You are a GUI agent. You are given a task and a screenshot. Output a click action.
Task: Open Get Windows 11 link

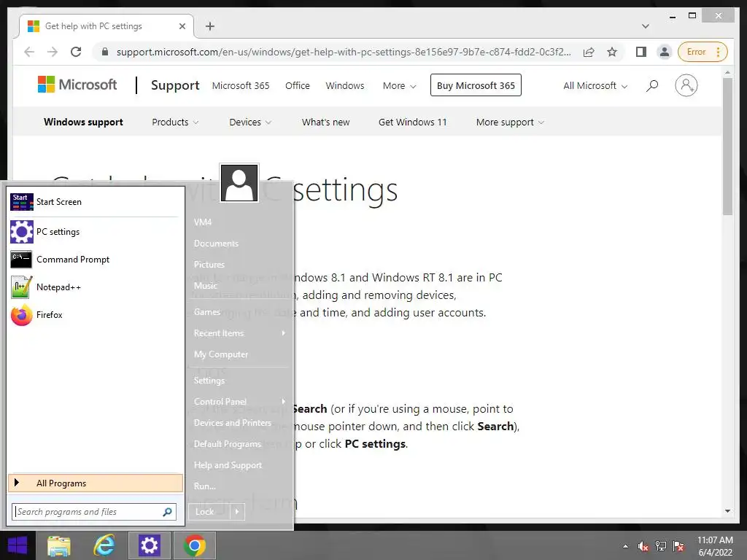tap(413, 122)
